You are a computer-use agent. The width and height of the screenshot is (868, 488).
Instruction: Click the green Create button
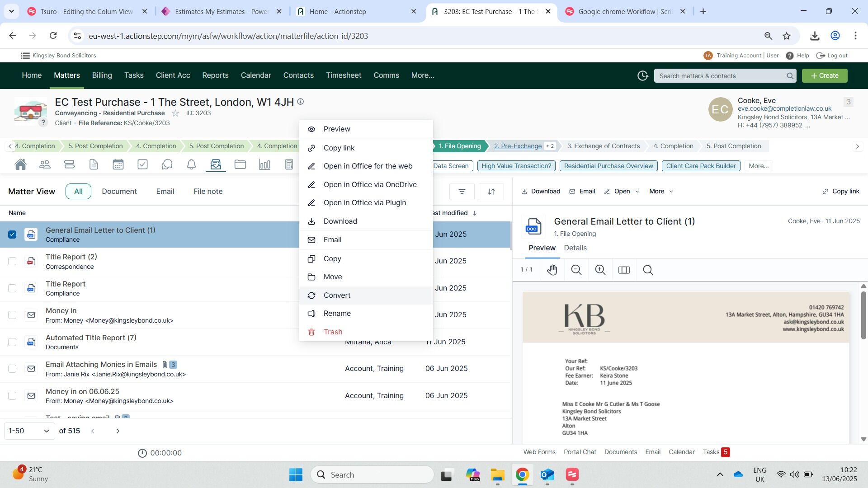coord(824,76)
